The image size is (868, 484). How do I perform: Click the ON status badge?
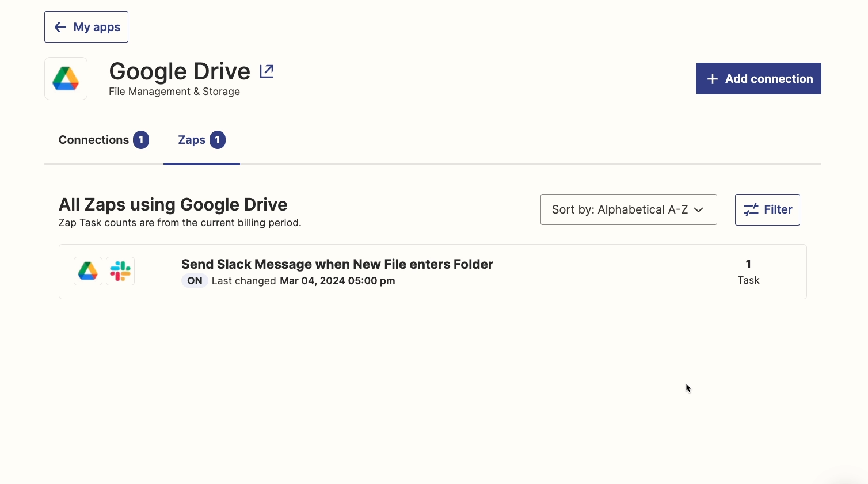(x=195, y=281)
